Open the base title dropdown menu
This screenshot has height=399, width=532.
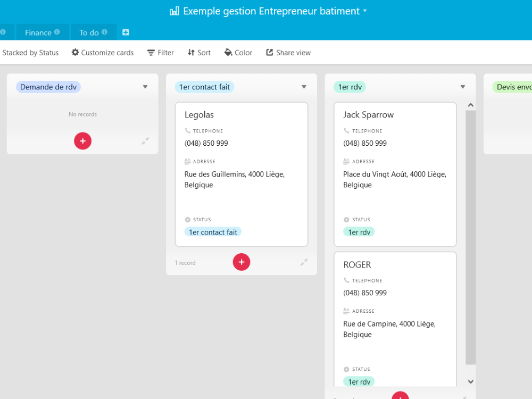(364, 11)
